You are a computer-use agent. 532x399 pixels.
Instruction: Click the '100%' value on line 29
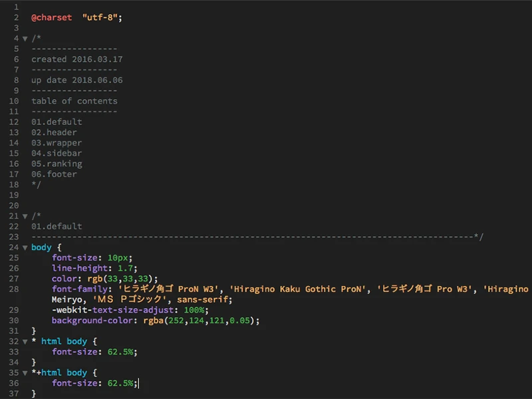[x=194, y=310]
